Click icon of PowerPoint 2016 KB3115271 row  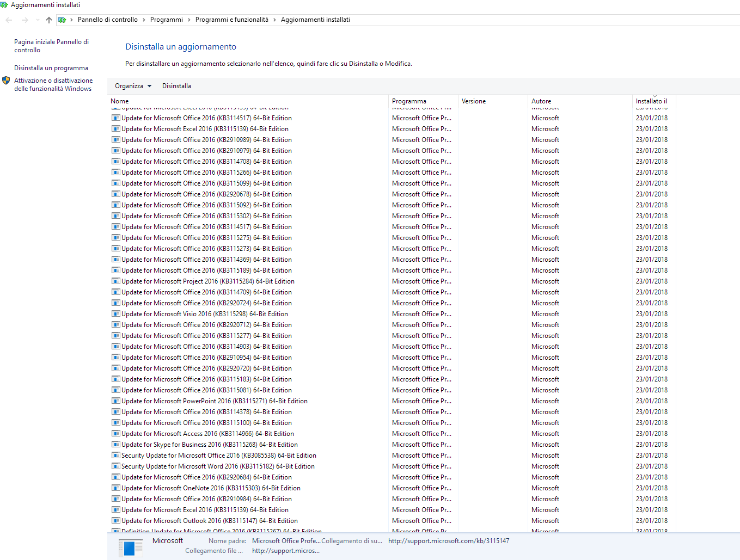(115, 401)
